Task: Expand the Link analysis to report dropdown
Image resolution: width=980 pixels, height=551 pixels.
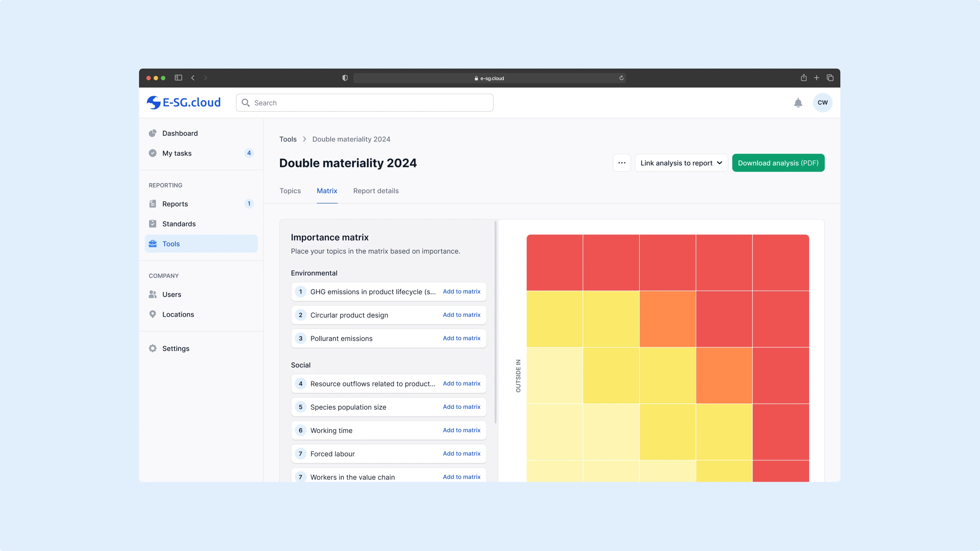Action: 681,163
